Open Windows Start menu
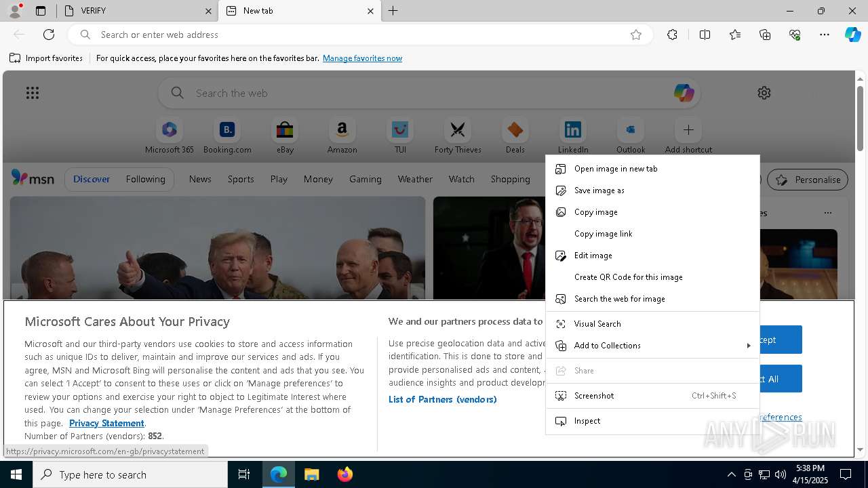868x488 pixels. (x=16, y=474)
